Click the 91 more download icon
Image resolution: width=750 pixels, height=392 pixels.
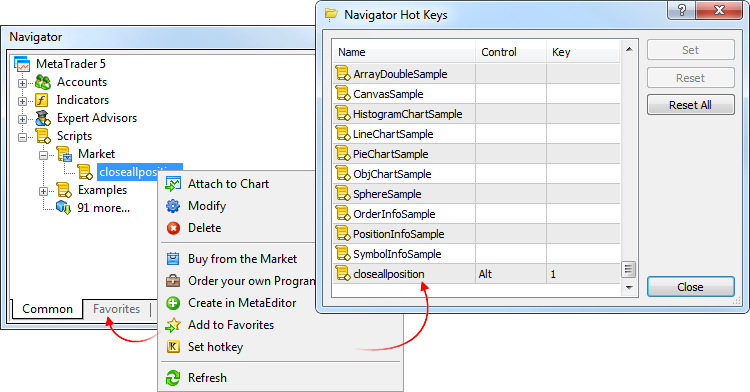pos(64,208)
